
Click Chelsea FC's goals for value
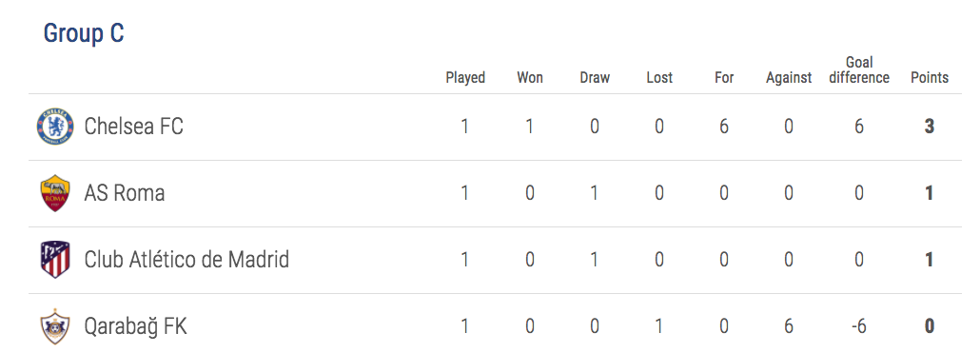click(x=724, y=127)
